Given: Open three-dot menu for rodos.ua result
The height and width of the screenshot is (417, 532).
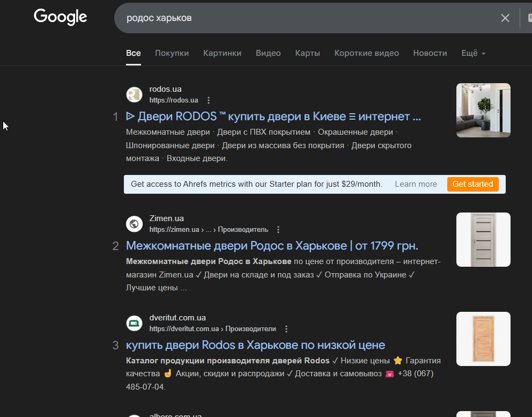Looking at the screenshot, I should (209, 100).
